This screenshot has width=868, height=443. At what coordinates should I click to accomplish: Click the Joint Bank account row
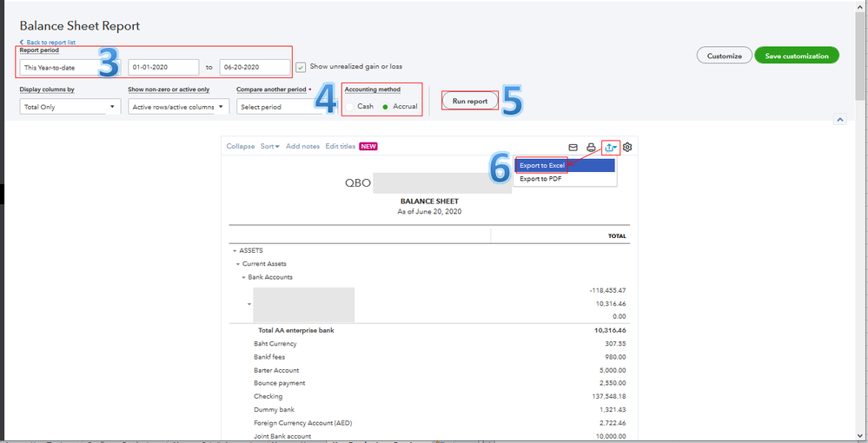point(429,436)
